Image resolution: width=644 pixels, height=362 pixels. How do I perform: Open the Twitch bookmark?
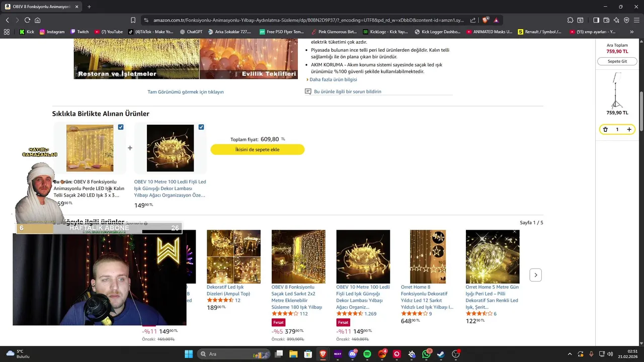pos(79,32)
